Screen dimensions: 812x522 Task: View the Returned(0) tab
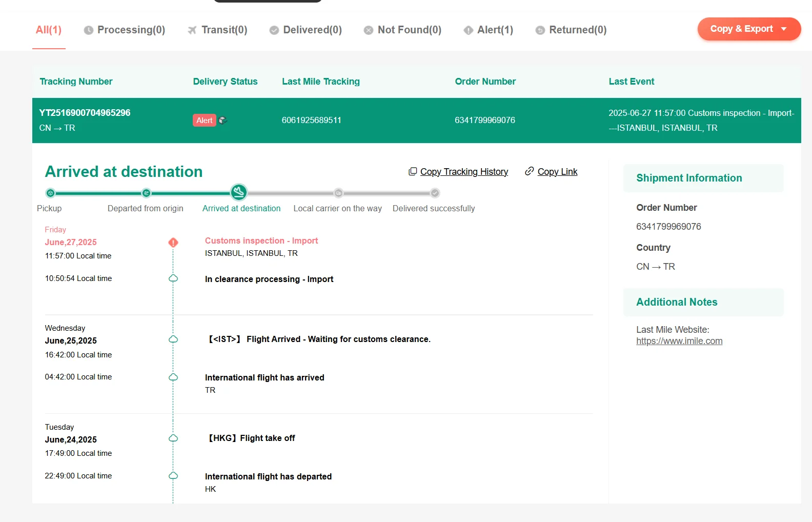[571, 30]
